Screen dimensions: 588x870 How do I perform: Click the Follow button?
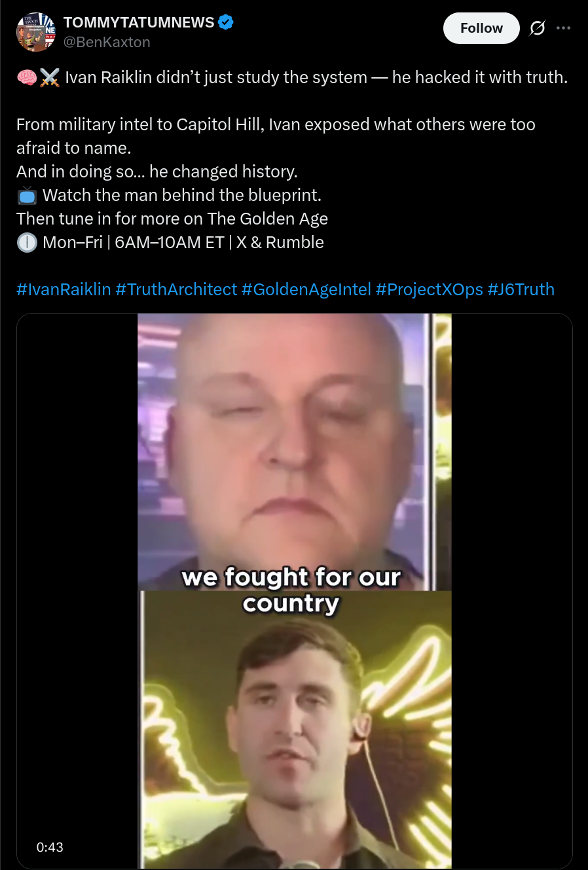click(481, 28)
